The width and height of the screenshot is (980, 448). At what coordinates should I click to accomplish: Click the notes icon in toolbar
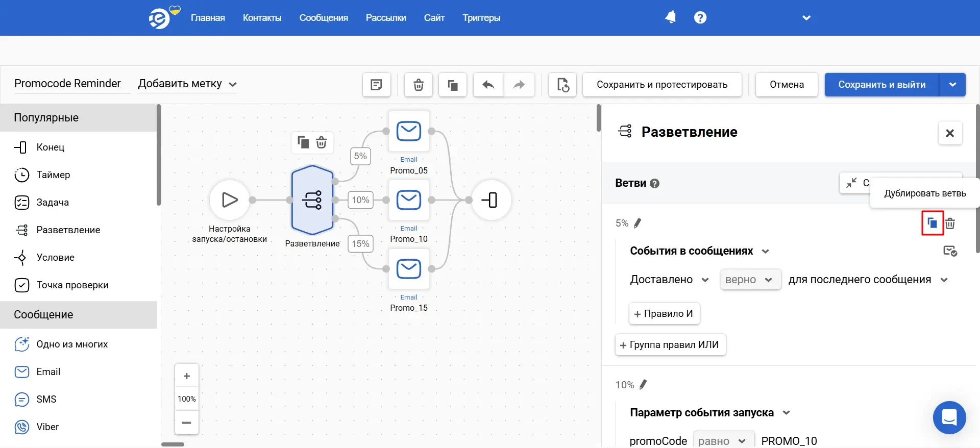pyautogui.click(x=376, y=85)
